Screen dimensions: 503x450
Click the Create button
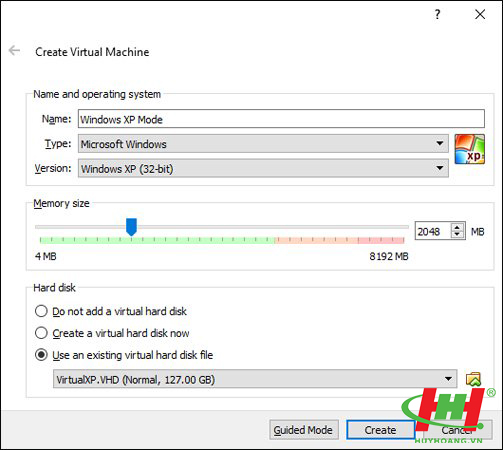point(380,430)
